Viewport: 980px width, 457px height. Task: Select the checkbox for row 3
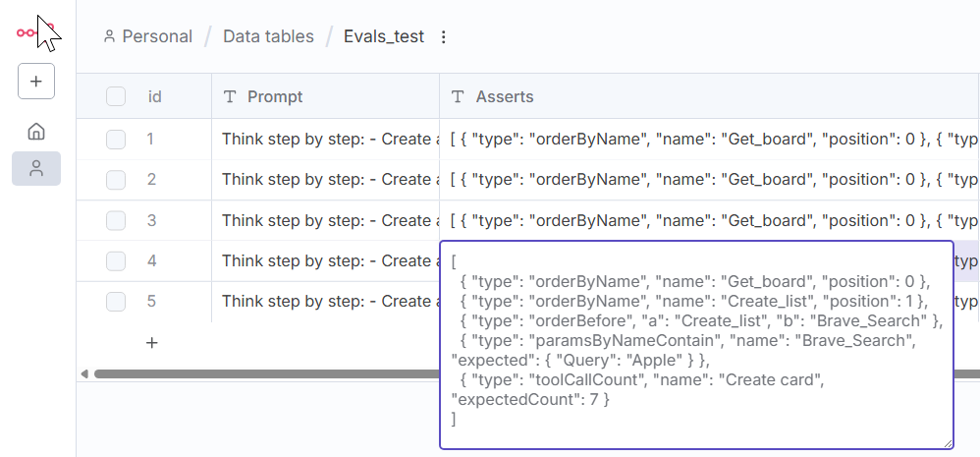pos(116,221)
